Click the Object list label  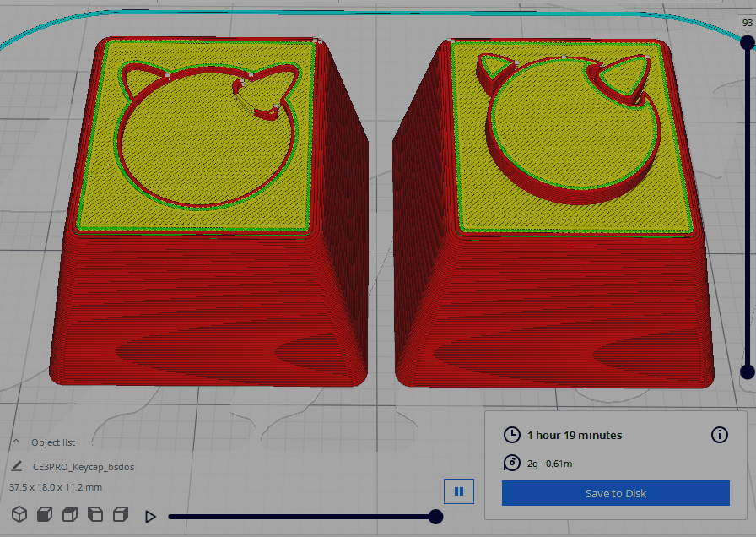click(53, 442)
